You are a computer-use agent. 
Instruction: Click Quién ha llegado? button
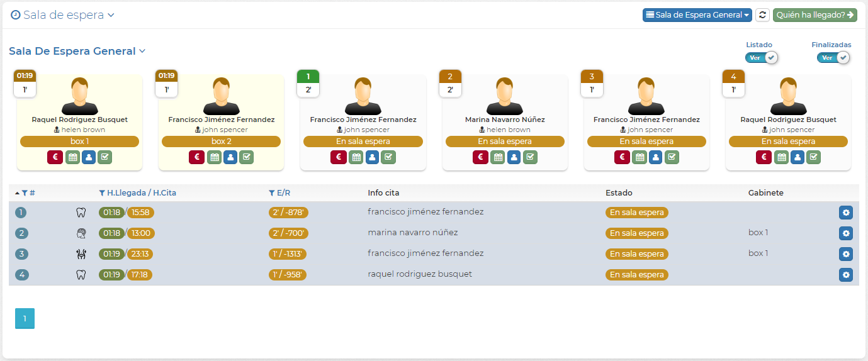[814, 15]
